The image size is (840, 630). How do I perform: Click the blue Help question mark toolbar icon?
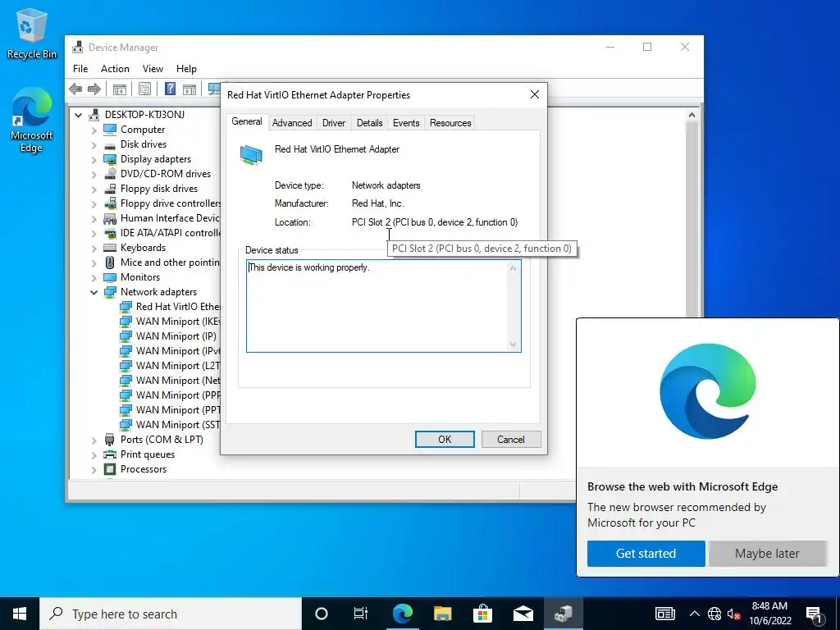(170, 89)
